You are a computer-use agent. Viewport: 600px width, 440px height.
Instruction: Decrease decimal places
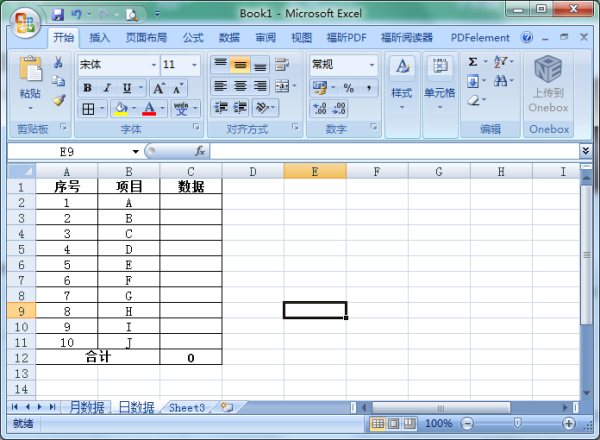[339, 109]
